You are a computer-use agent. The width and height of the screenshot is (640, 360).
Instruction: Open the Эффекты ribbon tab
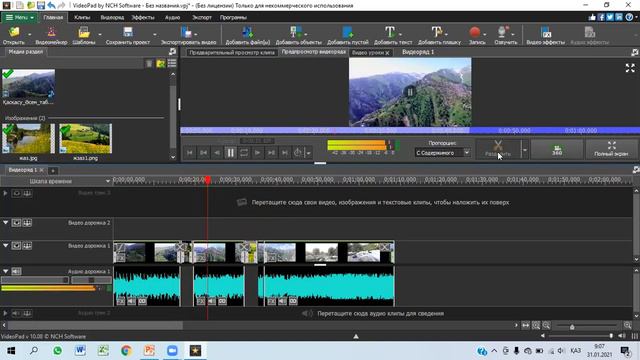[143, 18]
